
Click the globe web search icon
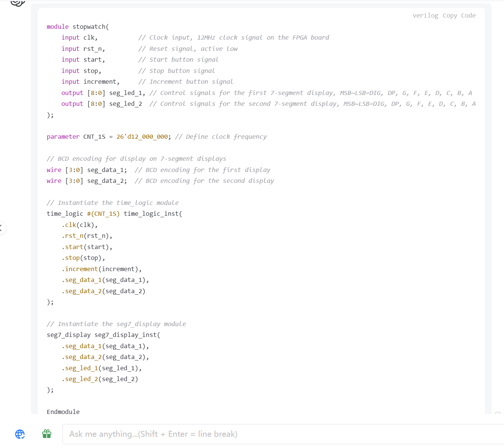pyautogui.click(x=20, y=434)
